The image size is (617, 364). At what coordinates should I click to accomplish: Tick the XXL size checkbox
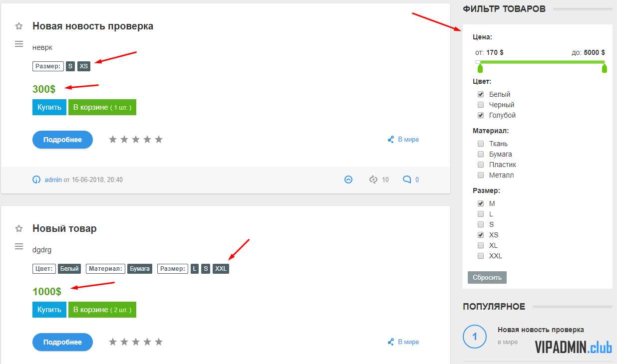(481, 256)
